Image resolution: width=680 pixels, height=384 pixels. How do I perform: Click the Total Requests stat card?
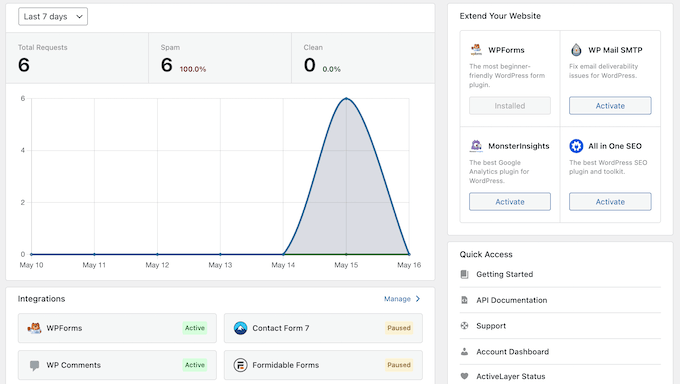[x=77, y=58]
